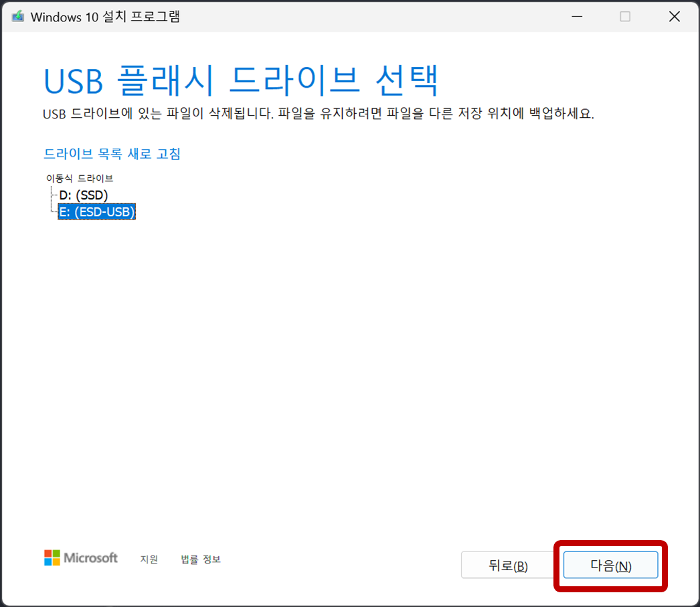Screen dimensions: 700x607
Task: Click the Microsoft logo
Action: [x=81, y=558]
